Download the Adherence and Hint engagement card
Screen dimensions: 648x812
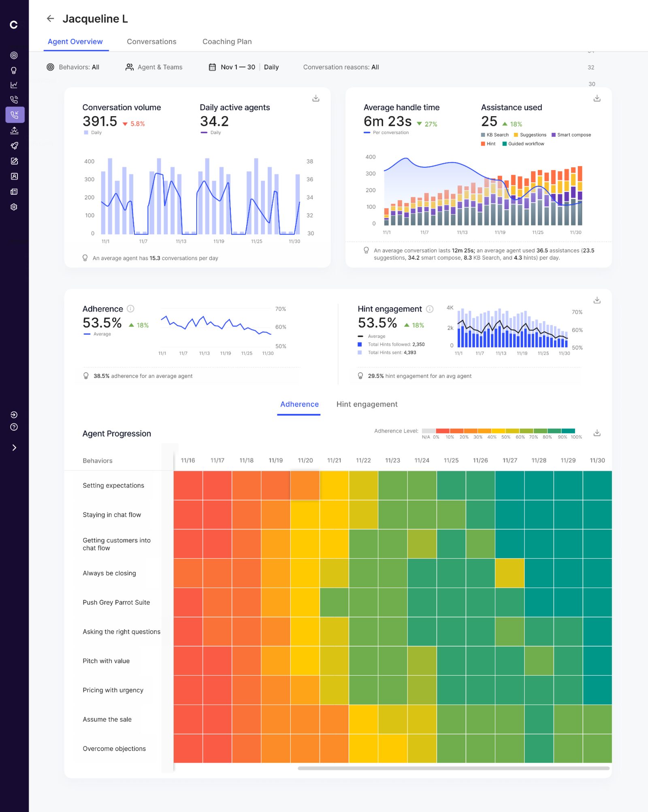tap(597, 300)
